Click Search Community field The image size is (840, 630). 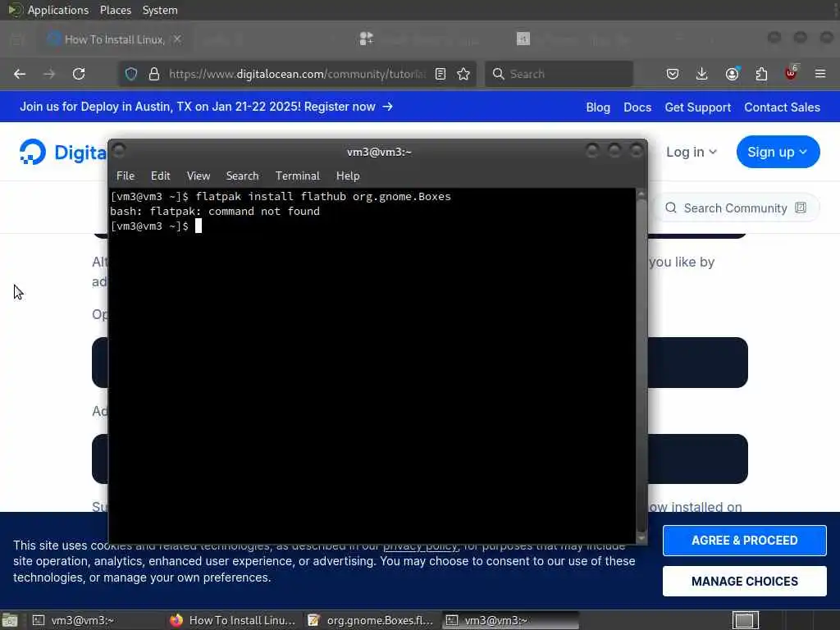pos(734,208)
